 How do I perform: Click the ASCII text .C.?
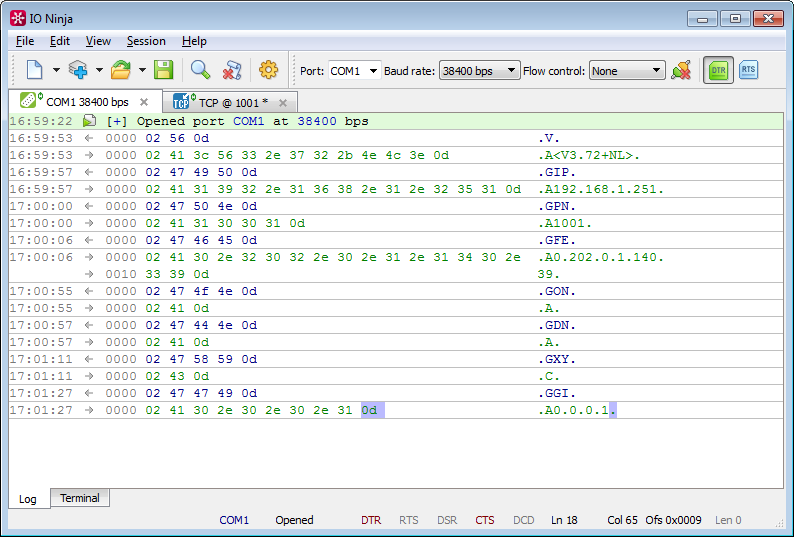(x=548, y=376)
